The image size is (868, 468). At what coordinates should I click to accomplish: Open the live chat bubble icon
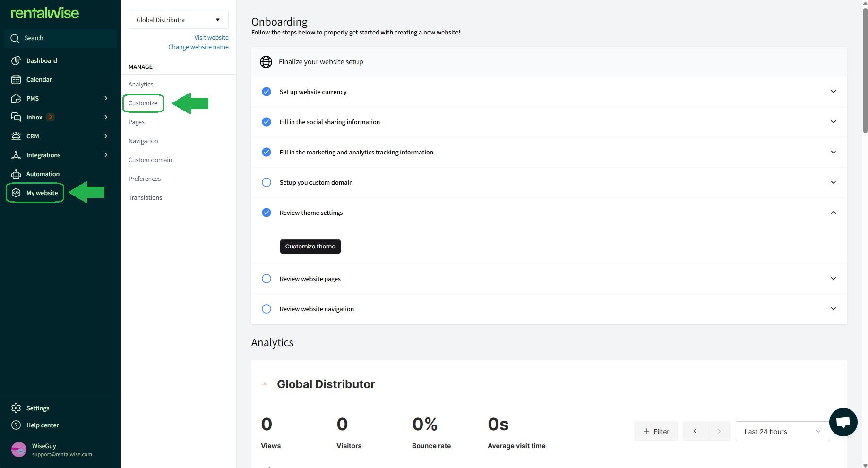(843, 422)
